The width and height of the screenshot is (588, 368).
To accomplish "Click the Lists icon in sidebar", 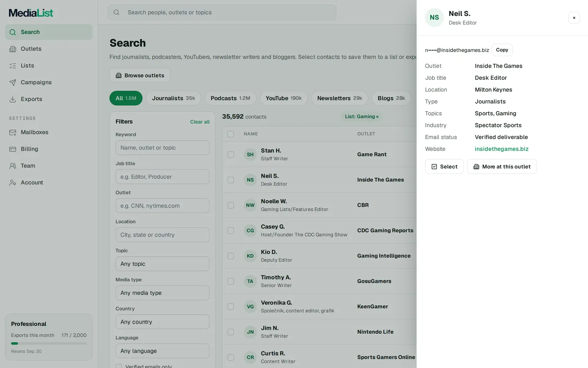I will (13, 66).
